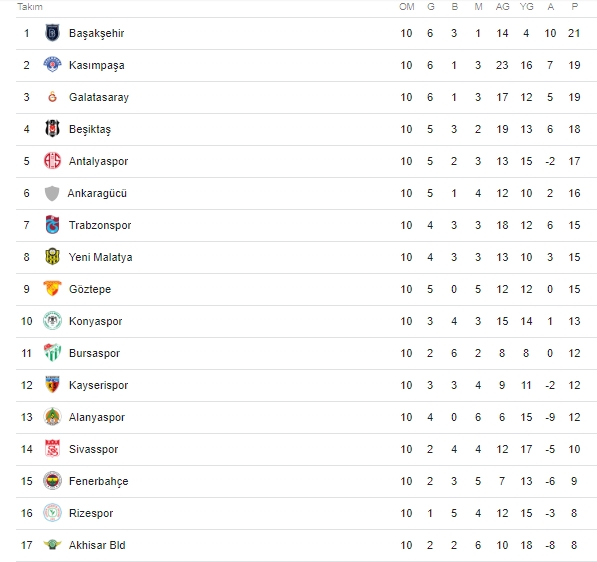
Task: Click the Kasımpaşa team logo
Action: coord(52,65)
